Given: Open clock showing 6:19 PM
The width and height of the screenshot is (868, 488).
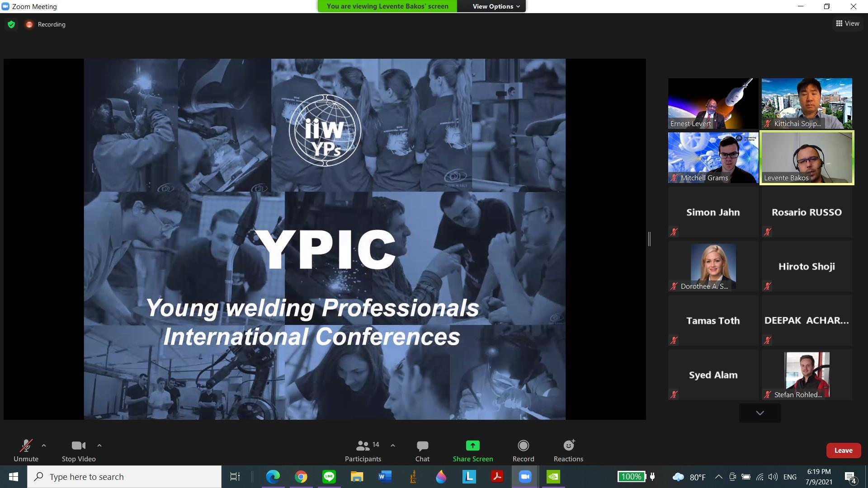Looking at the screenshot, I should (819, 477).
